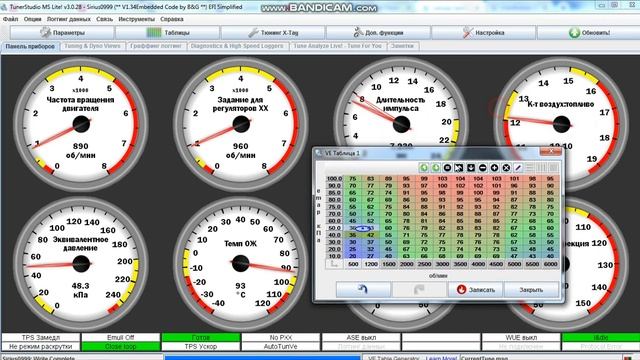This screenshot has height=360, width=640.
Task: Switch to Tuning & Dyno Views tab
Action: (x=92, y=46)
